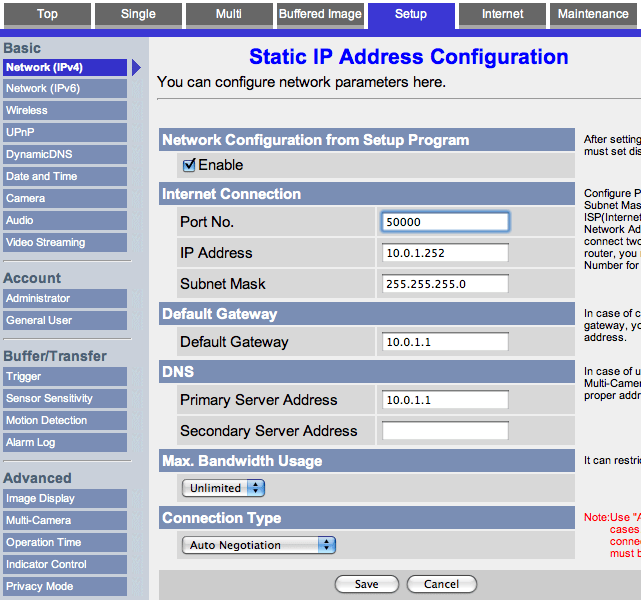Open General User account page
Image resolution: width=641 pixels, height=600 pixels.
(x=65, y=320)
